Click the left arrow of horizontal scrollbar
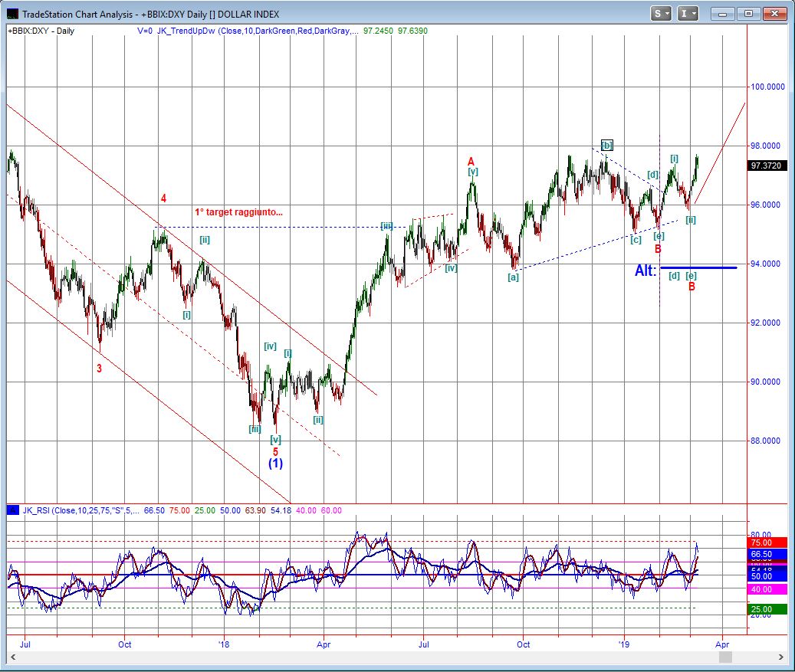795x672 pixels. (13, 657)
